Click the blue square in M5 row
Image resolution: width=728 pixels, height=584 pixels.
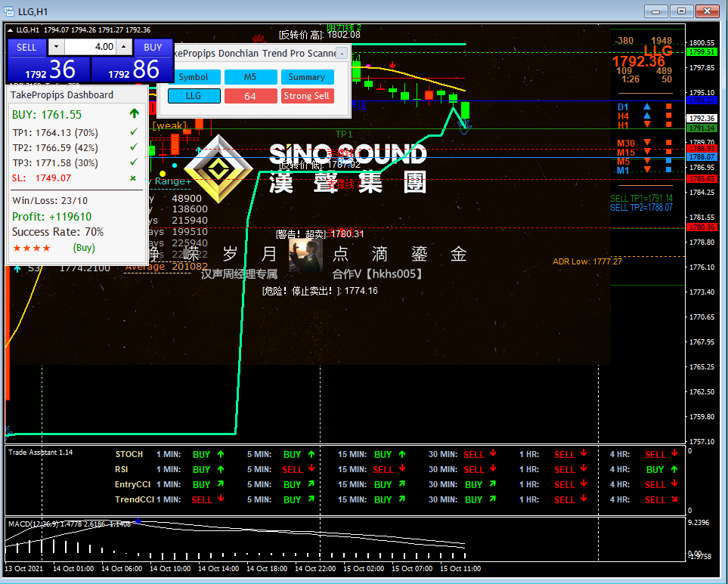pos(668,160)
